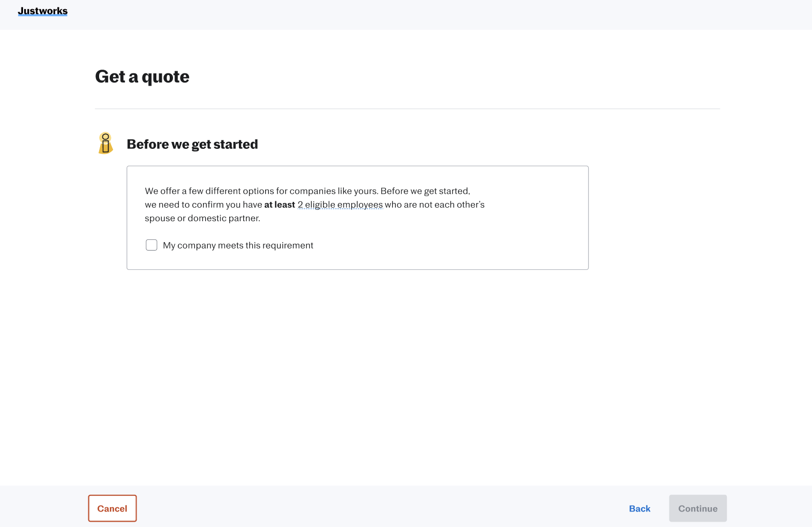Screen dimensions: 812x527
Task: Click the 'My company meets this requirement' label
Action: 238,245
